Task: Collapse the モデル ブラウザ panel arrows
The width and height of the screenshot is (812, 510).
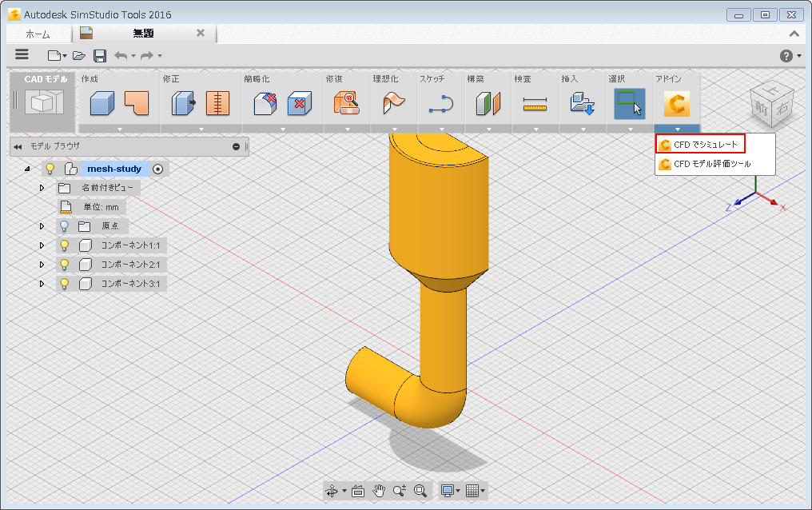Action: 18,147
